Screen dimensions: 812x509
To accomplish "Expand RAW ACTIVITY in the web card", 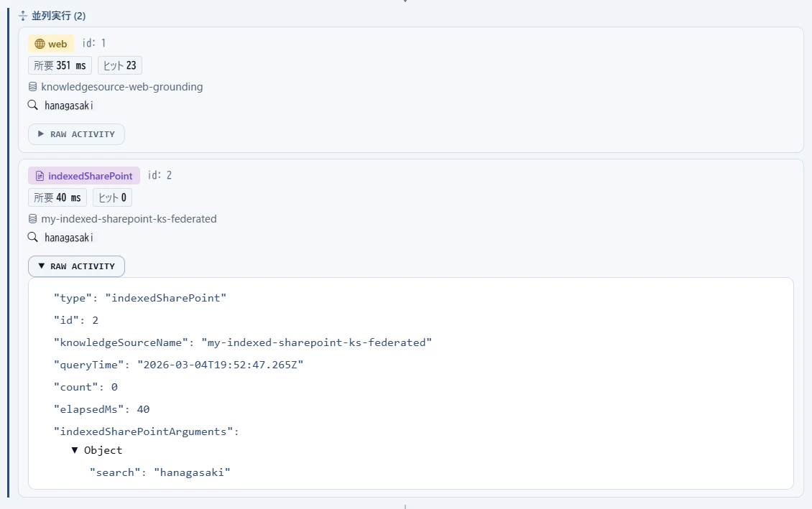I will pos(76,134).
